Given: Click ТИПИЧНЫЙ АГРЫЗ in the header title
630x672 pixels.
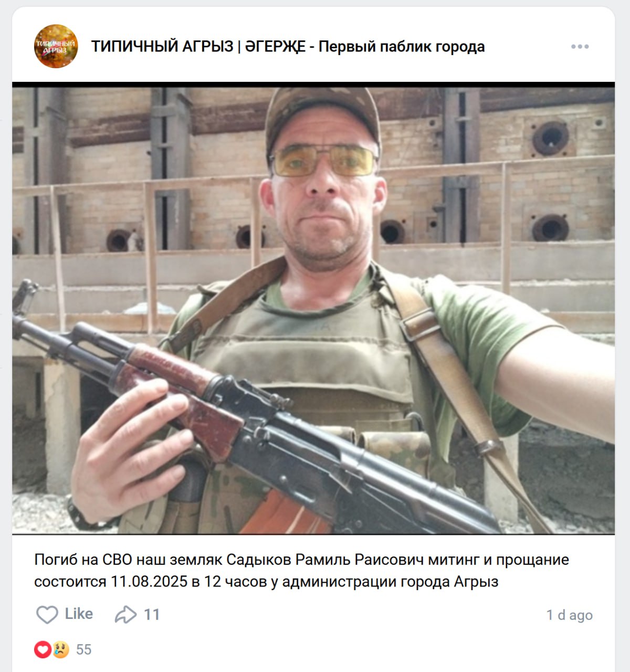Looking at the screenshot, I should point(162,47).
